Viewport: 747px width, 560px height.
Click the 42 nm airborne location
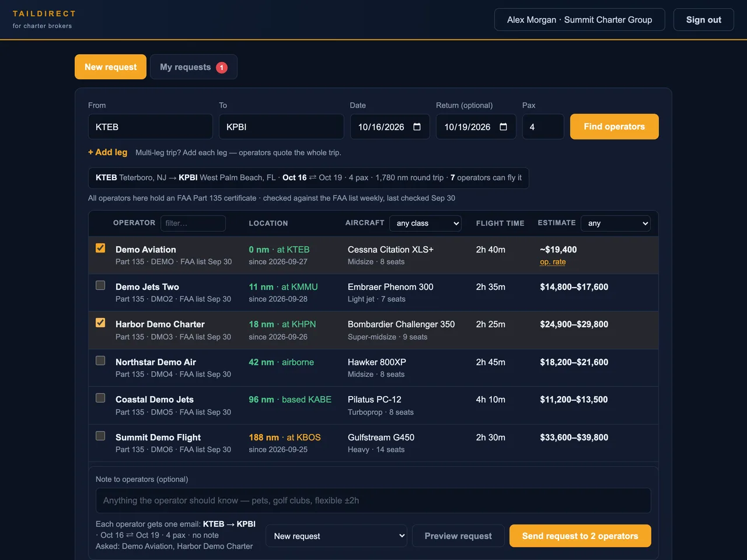281,362
